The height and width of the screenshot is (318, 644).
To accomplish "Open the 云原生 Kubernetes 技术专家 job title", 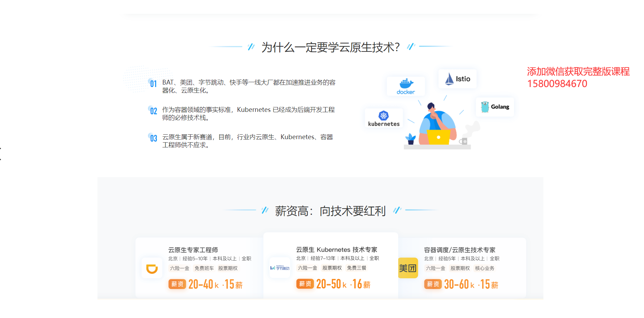I will coord(337,250).
